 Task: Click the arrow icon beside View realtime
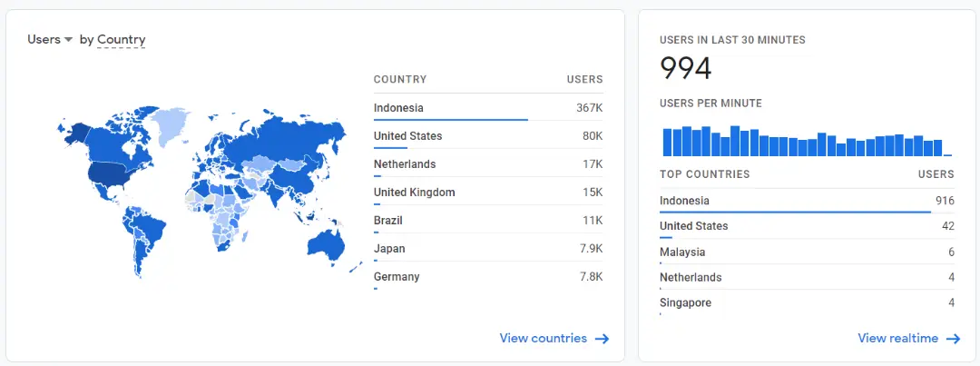(953, 339)
